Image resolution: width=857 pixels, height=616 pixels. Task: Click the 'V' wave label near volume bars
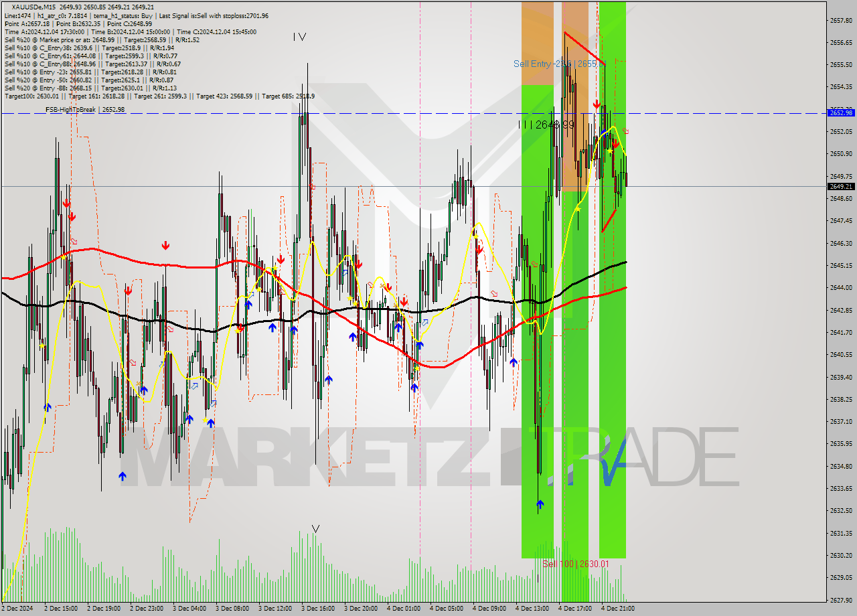point(315,529)
